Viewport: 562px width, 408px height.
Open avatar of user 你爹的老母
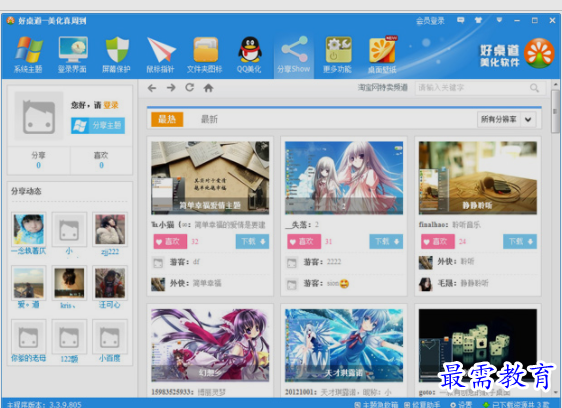pyautogui.click(x=29, y=337)
